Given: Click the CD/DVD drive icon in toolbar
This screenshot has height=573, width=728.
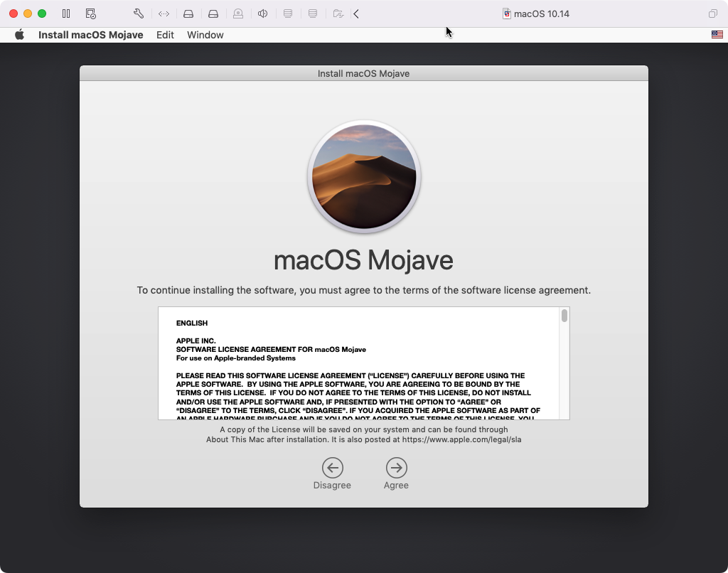Looking at the screenshot, I should coord(238,14).
